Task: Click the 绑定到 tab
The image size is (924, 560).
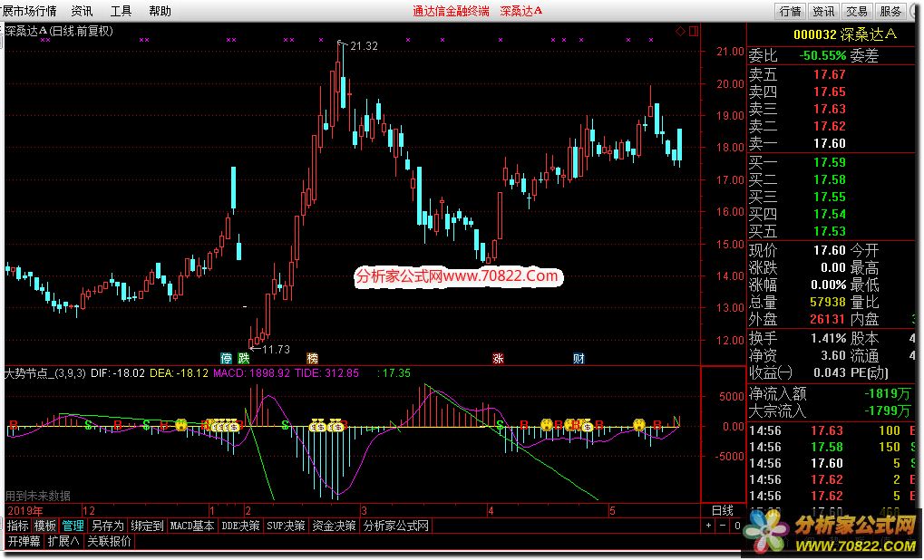Action: click(147, 526)
